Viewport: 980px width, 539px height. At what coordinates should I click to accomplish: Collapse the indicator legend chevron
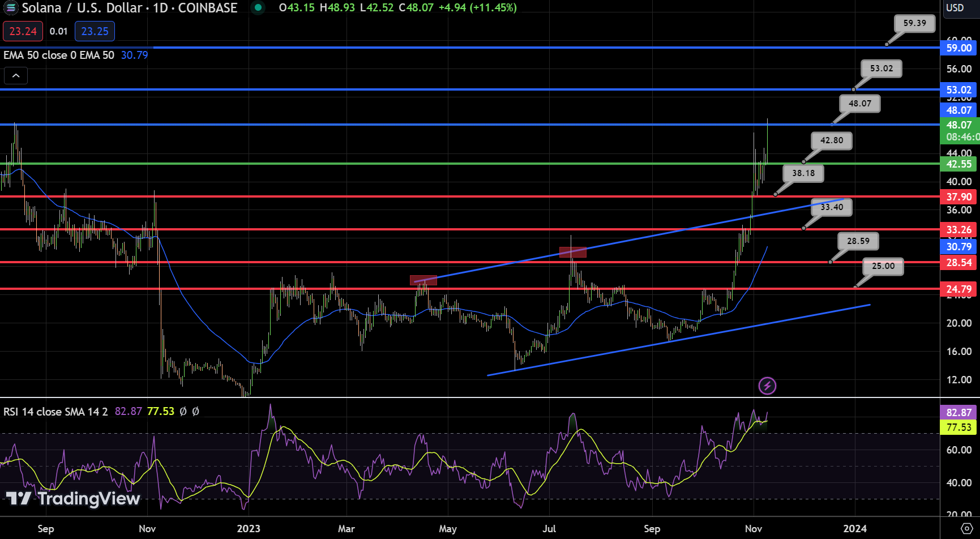click(x=16, y=75)
